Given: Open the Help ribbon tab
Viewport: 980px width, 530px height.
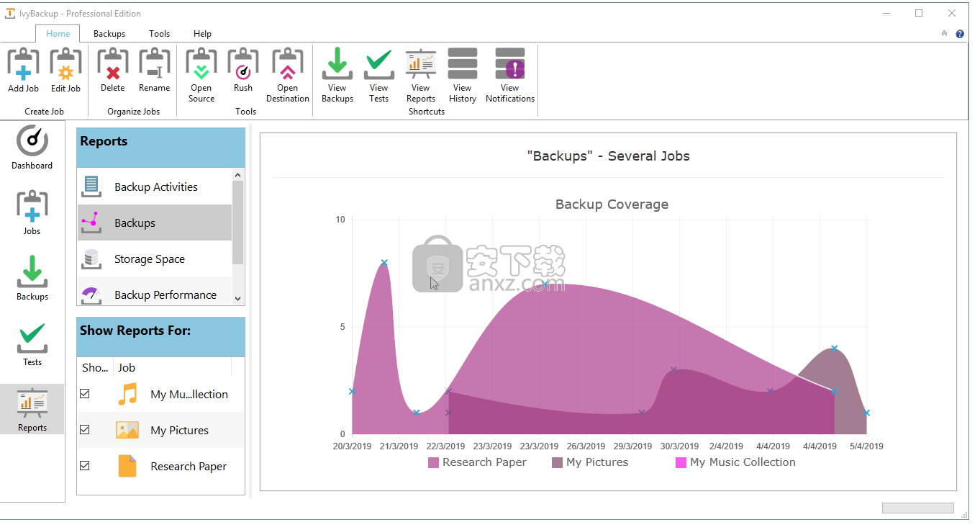Looking at the screenshot, I should point(203,34).
